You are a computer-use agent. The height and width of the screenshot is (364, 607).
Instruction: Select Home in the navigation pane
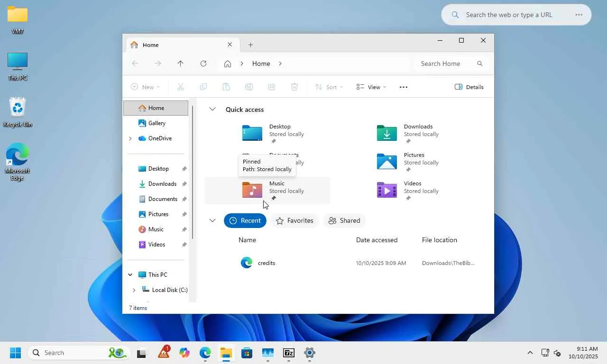[x=156, y=108]
